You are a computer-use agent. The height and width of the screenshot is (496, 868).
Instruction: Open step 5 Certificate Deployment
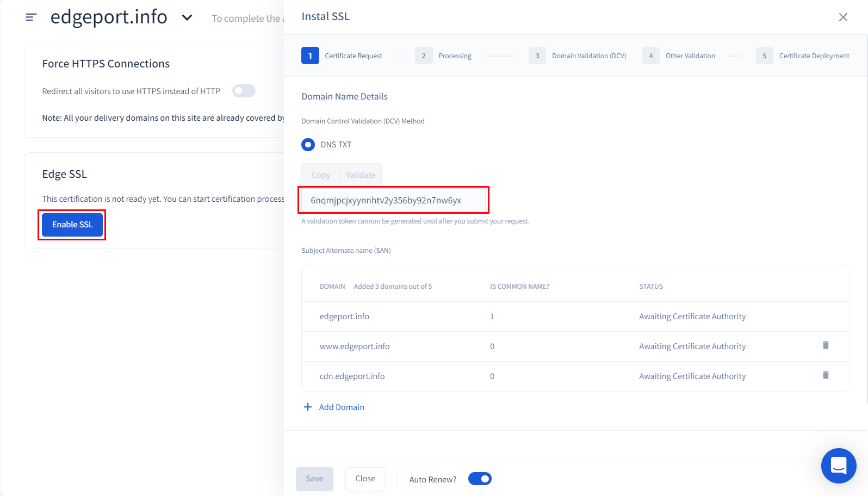pyautogui.click(x=764, y=55)
